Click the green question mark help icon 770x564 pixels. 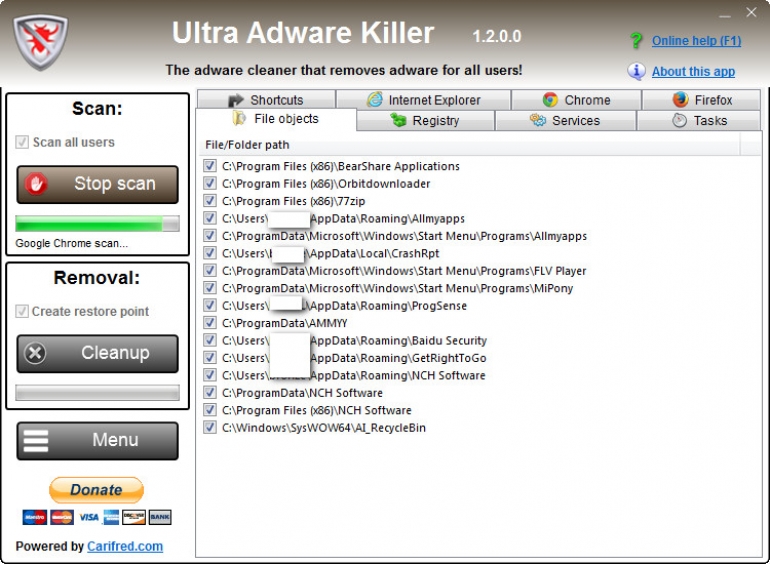point(636,40)
